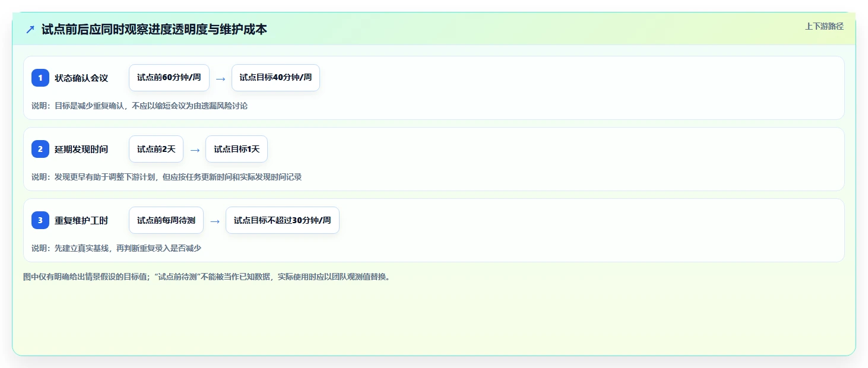Click the number 2 badge for 延期发现时间
Screen dimensions: 868x368
click(40, 149)
